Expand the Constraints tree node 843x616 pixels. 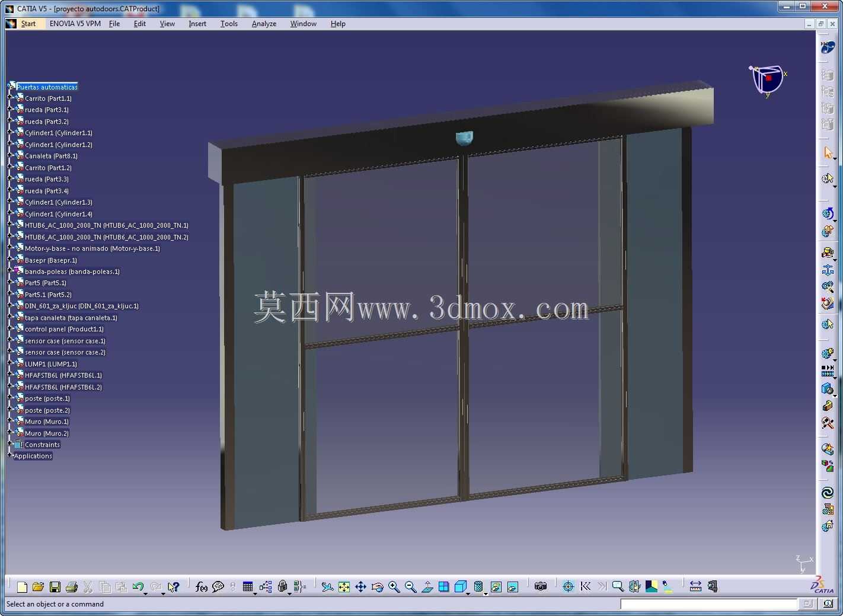(x=9, y=444)
